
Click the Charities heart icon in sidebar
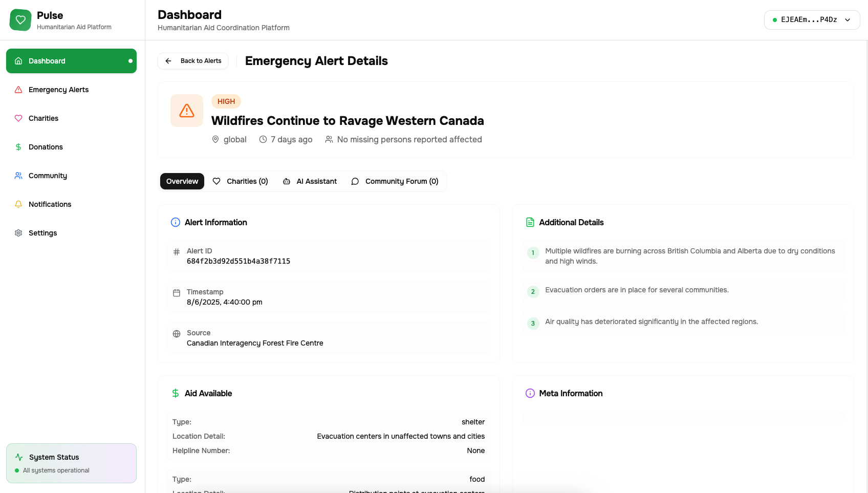coord(18,118)
